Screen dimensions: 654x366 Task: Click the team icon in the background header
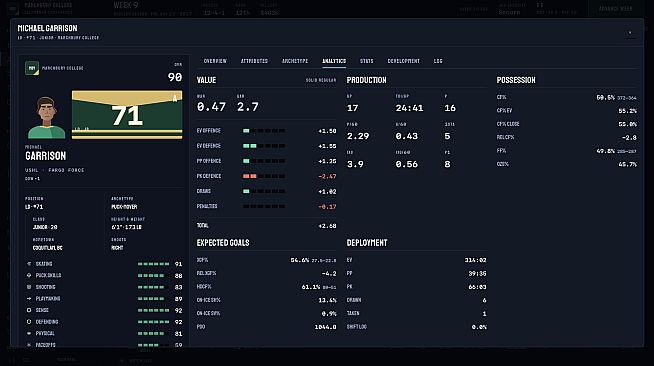point(13,8)
